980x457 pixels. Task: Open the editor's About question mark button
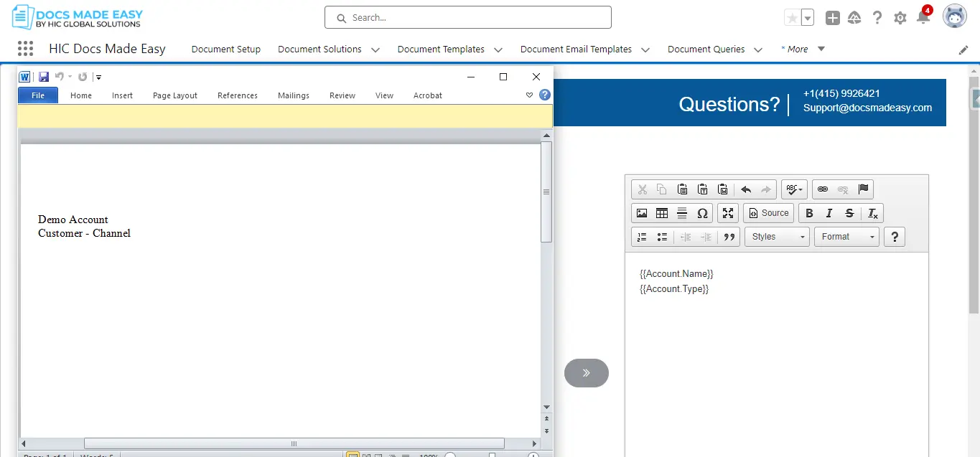coord(894,237)
